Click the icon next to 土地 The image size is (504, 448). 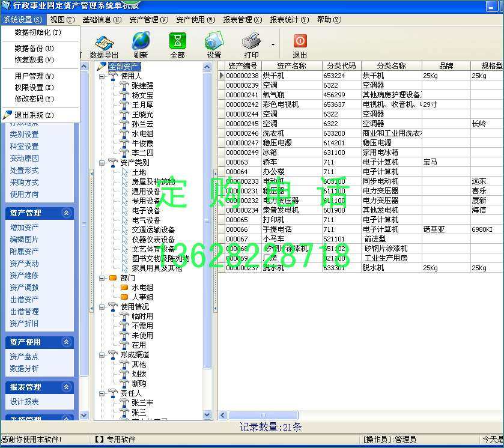click(x=125, y=172)
